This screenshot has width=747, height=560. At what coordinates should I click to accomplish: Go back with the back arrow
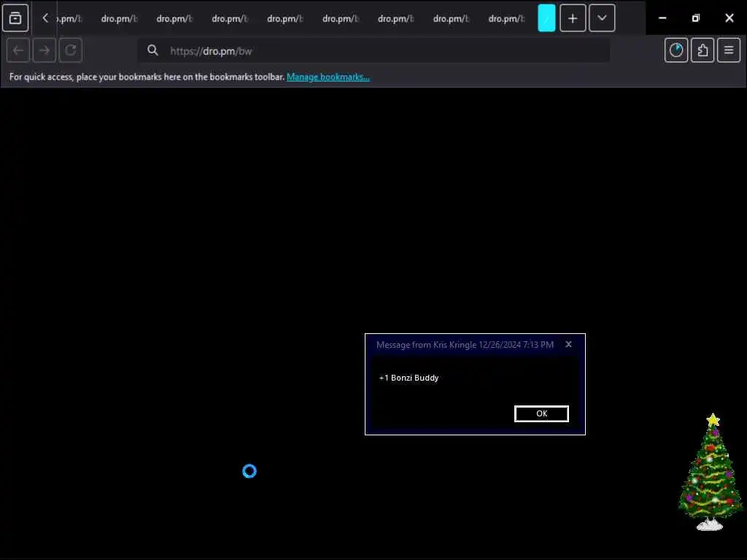coord(18,50)
